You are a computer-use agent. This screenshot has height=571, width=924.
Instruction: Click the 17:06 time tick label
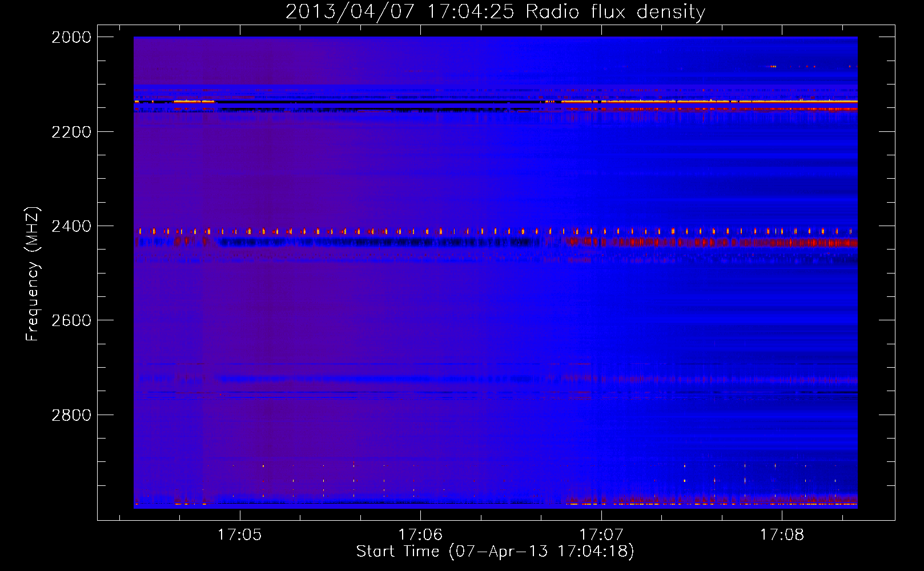coord(420,534)
